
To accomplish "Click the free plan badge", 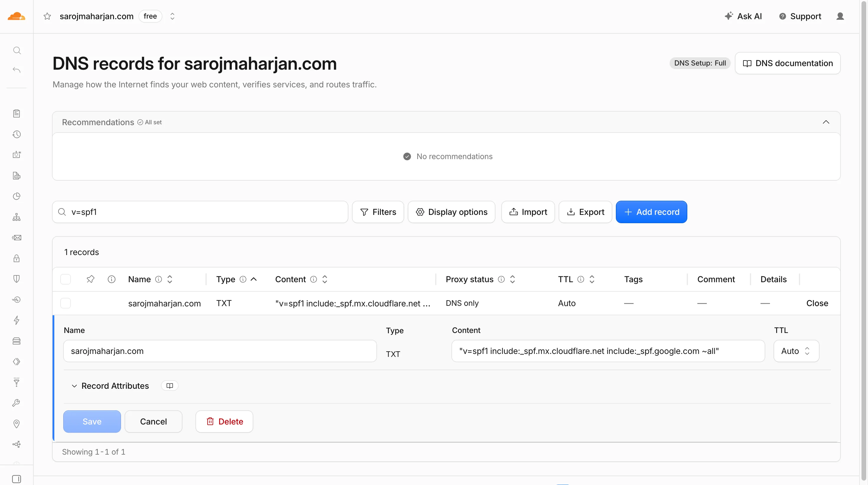I will click(150, 16).
